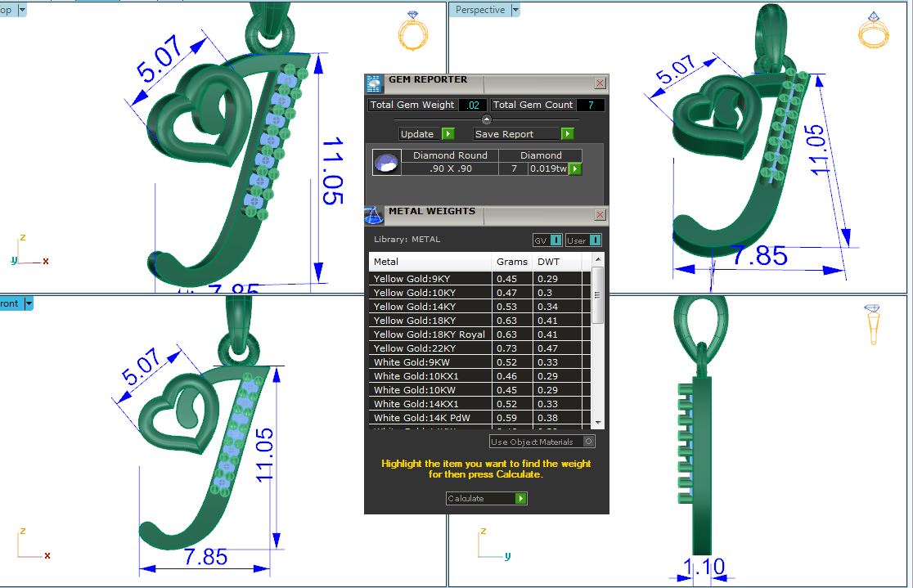This screenshot has height=588, width=913.
Task: Sort by the Grams column header
Action: [x=511, y=262]
